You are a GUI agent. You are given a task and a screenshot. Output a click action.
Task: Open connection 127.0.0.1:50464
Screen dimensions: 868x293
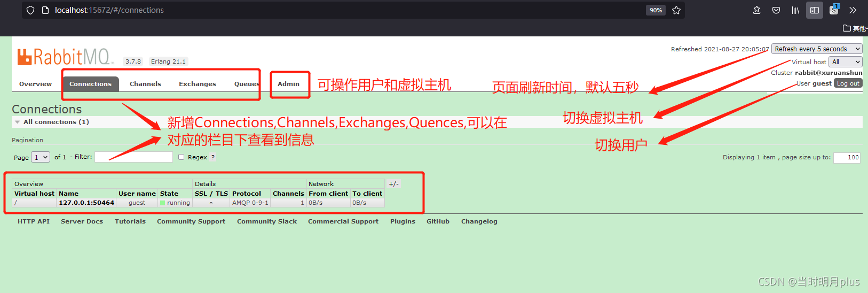[86, 203]
